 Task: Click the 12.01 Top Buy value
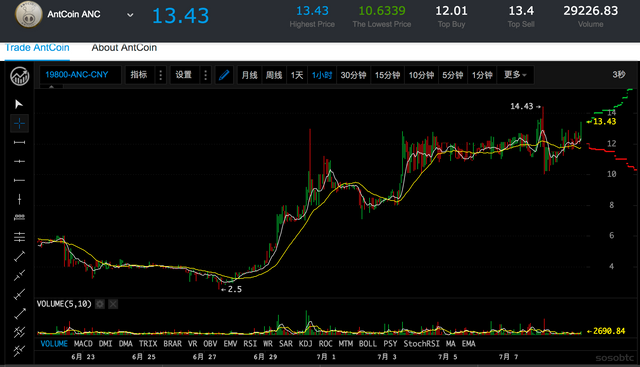tap(451, 11)
